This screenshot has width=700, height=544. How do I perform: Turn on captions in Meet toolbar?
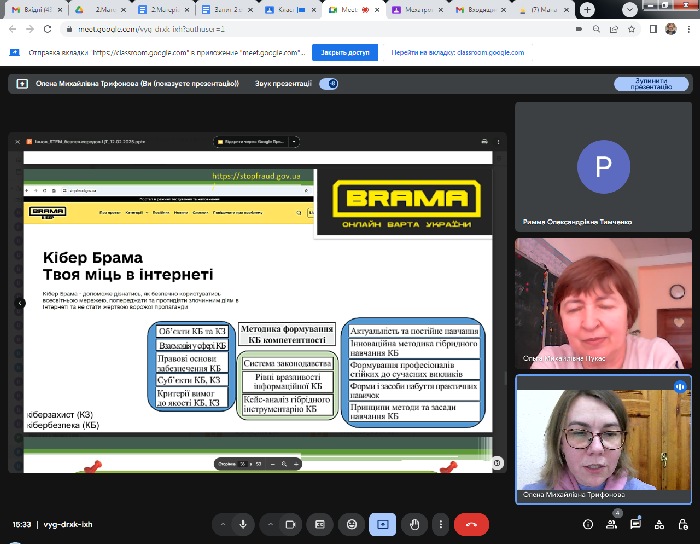point(320,523)
